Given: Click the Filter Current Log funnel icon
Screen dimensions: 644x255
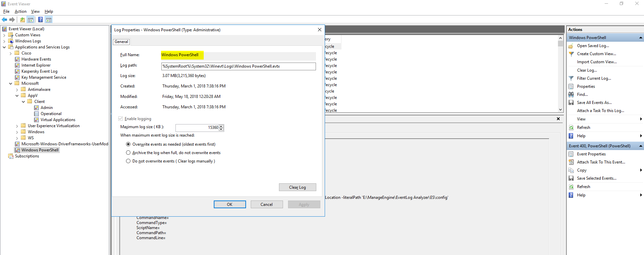Looking at the screenshot, I should 571,78.
